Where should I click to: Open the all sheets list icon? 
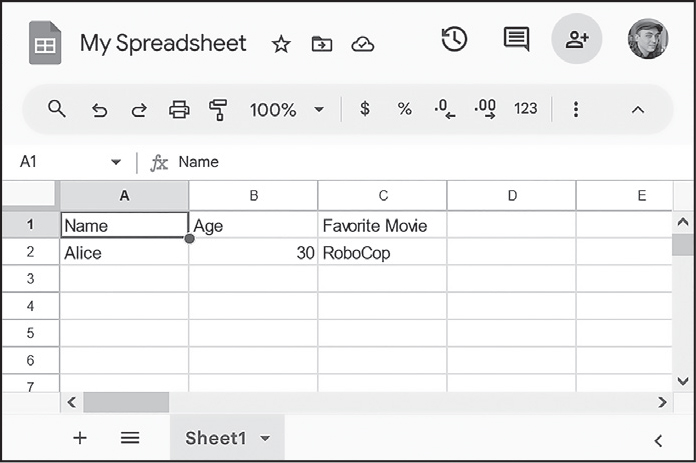pyautogui.click(x=130, y=438)
